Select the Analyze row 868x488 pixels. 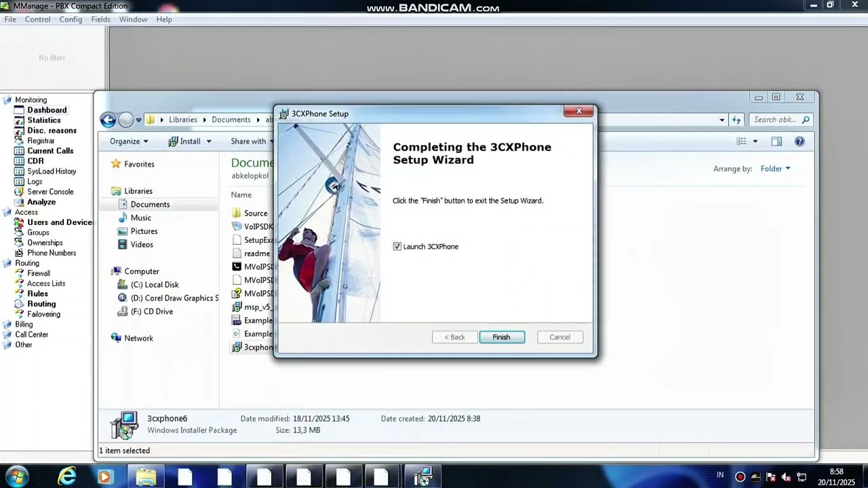coord(41,202)
